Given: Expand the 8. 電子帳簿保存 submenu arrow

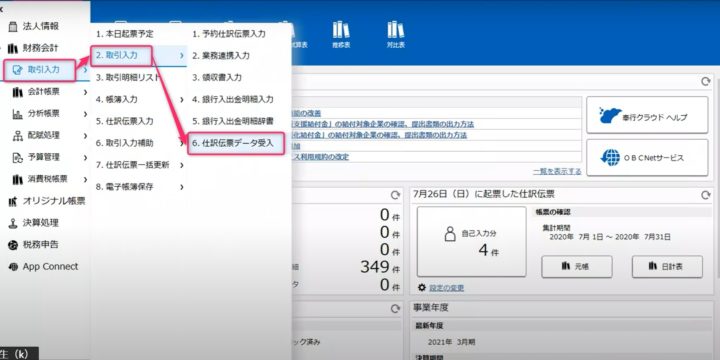Looking at the screenshot, I should [182, 187].
